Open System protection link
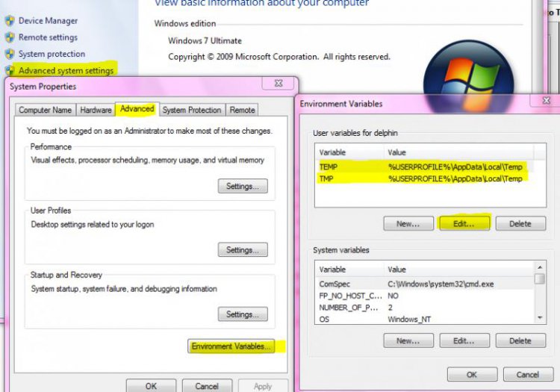Viewport: 560px width, 392px height. [x=52, y=54]
